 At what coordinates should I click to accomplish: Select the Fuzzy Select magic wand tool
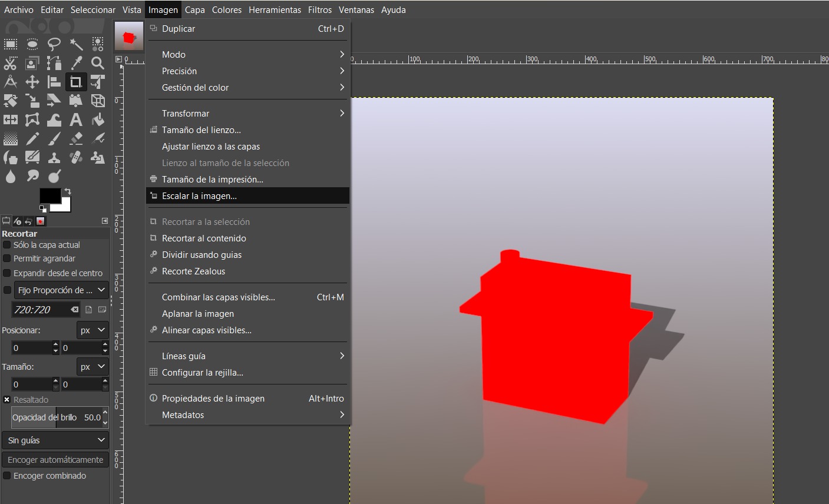(76, 44)
